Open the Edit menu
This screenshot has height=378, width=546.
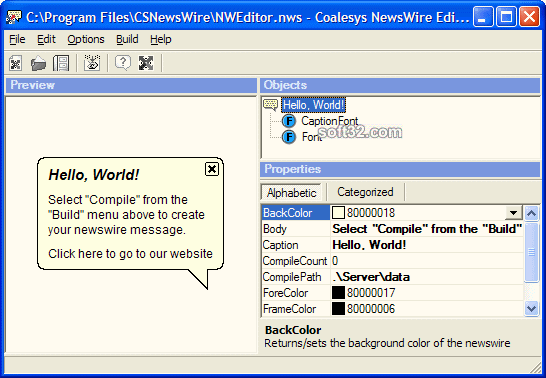(x=46, y=39)
